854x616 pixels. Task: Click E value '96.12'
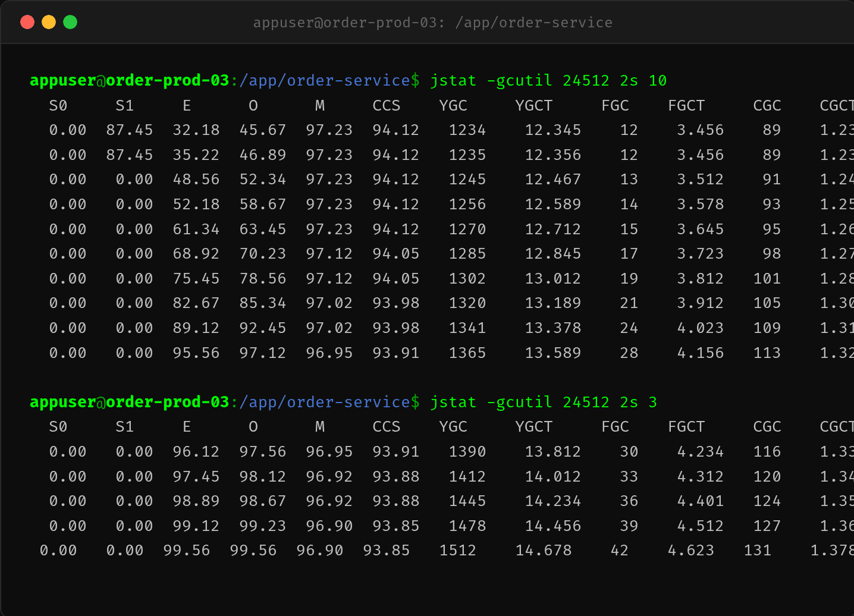196,451
